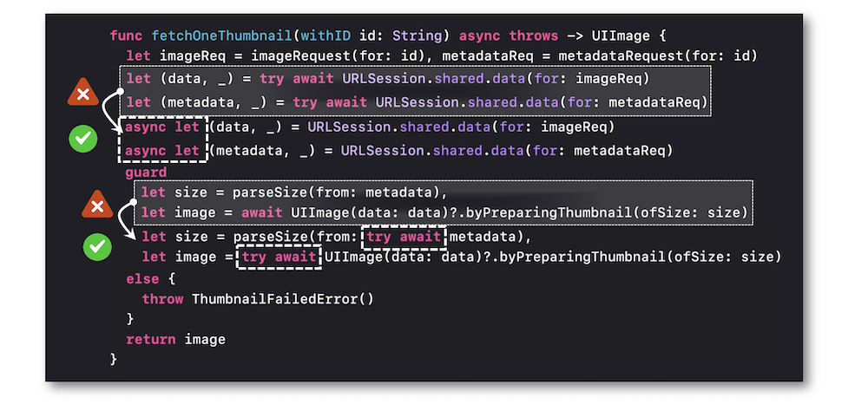Click the fetchOneThumbnail function name
868x404 pixels.
pyautogui.click(x=221, y=36)
